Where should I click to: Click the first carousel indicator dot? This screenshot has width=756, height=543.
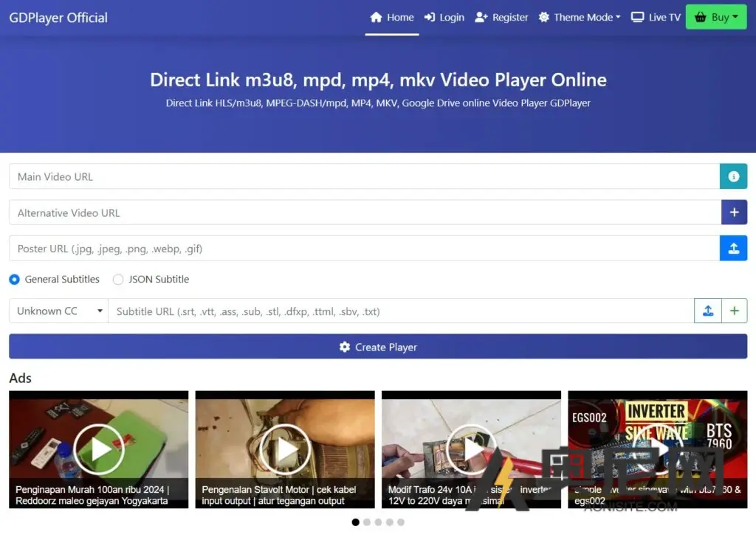pyautogui.click(x=355, y=522)
